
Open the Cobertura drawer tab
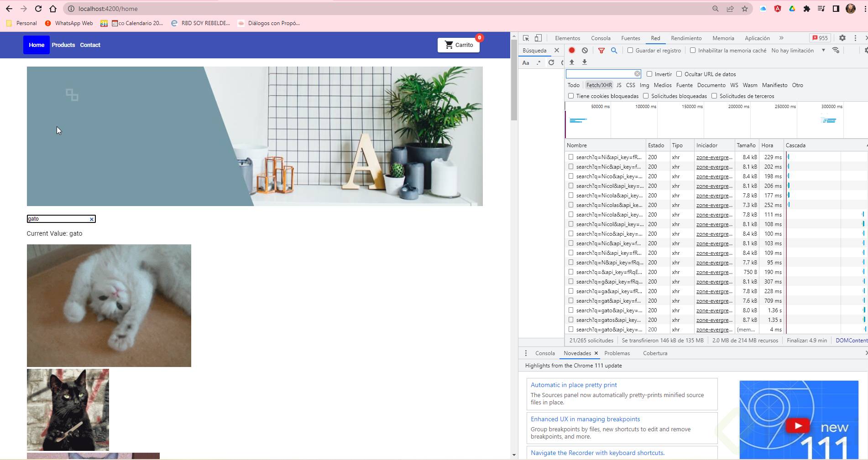[655, 353]
